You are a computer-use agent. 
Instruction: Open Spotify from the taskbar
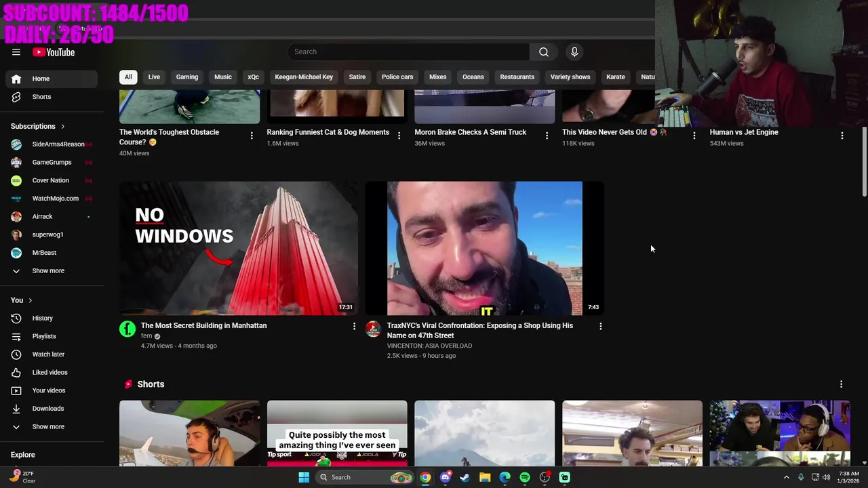(x=525, y=477)
